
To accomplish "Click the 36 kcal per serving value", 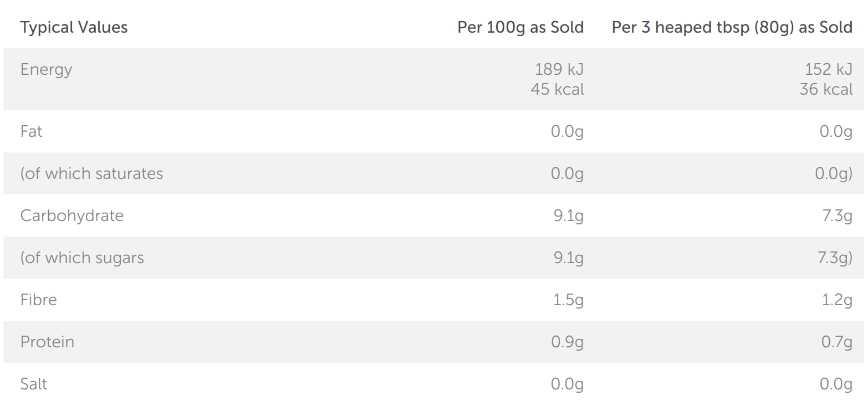I will tap(826, 89).
